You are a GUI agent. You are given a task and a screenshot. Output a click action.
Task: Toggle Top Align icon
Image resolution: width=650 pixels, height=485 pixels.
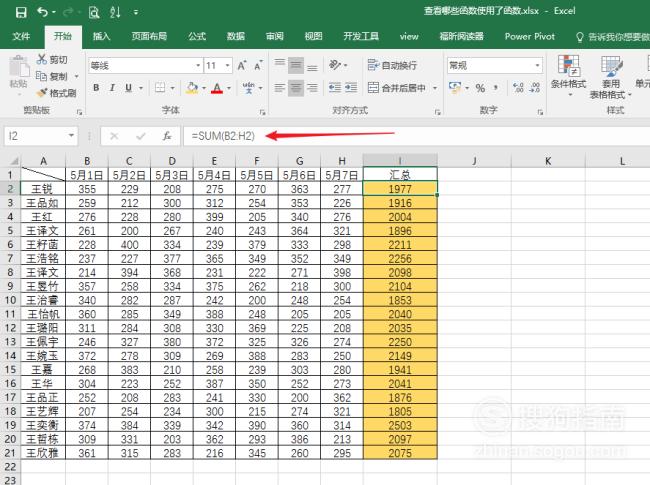tap(280, 65)
